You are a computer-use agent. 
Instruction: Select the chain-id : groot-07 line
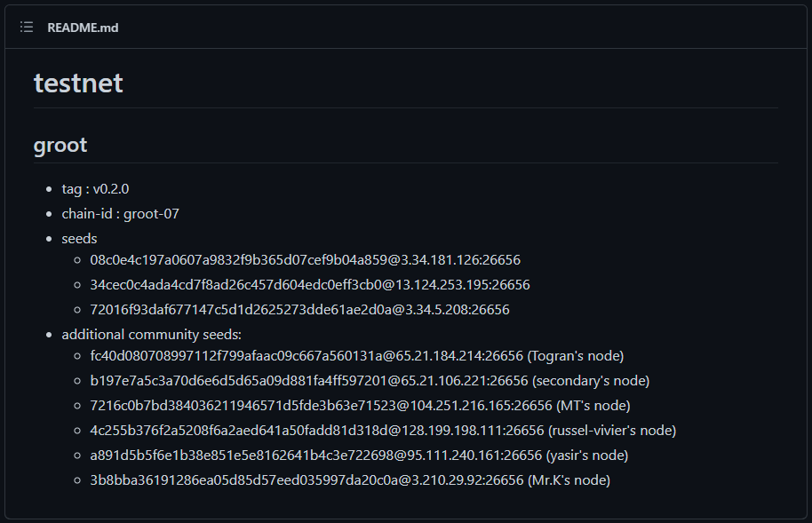point(120,214)
